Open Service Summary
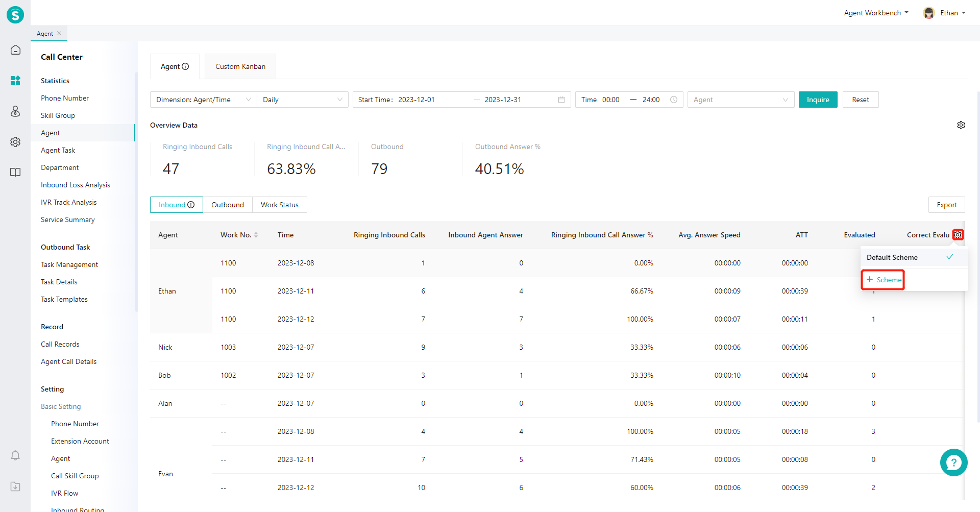The width and height of the screenshot is (980, 512). (68, 220)
